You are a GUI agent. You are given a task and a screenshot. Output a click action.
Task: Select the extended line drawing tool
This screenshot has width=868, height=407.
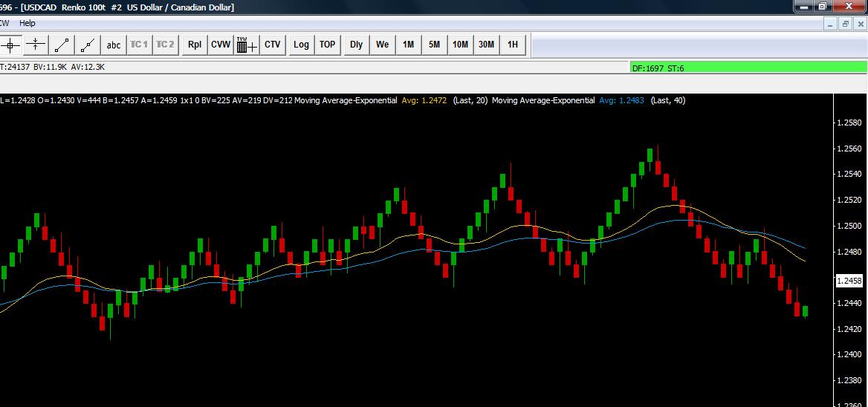click(88, 45)
